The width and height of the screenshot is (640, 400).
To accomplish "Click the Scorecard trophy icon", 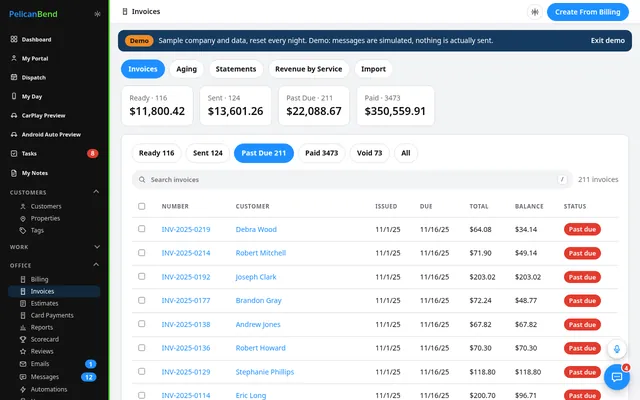I will pos(23,339).
